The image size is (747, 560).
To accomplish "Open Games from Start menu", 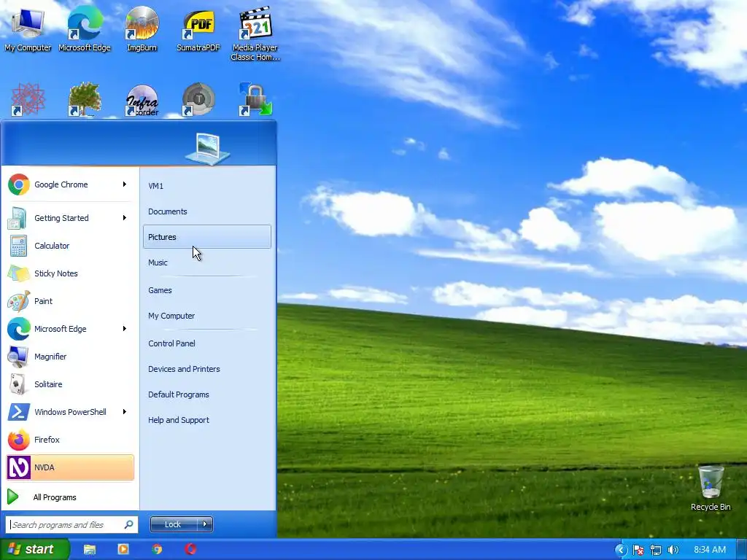I will coord(206,290).
